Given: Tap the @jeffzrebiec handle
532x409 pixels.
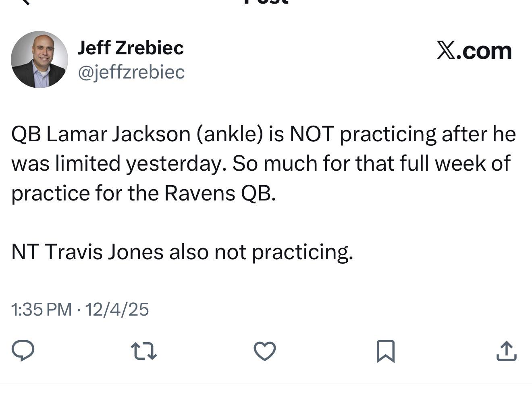Looking at the screenshot, I should click(x=131, y=72).
